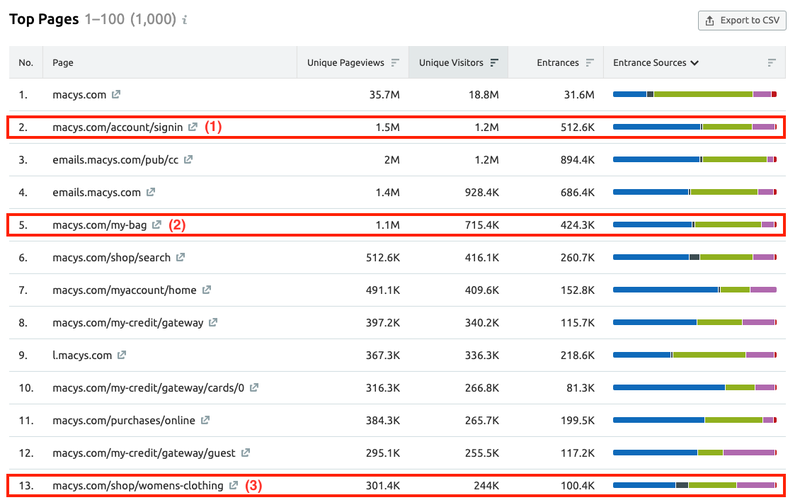Click the Unique Visitors column header label
800x500 pixels.
click(x=451, y=62)
